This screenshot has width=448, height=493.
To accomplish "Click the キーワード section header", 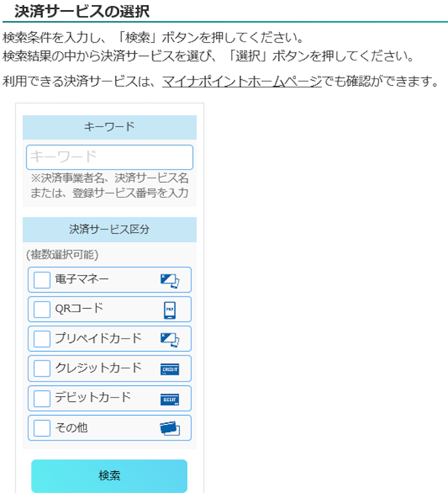I will tap(109, 127).
